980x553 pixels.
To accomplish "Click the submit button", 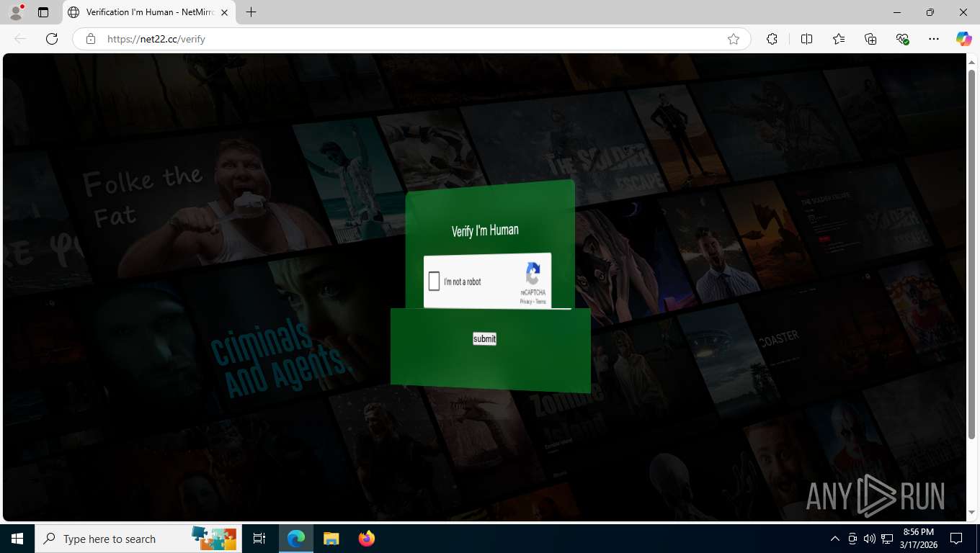I will pyautogui.click(x=484, y=338).
